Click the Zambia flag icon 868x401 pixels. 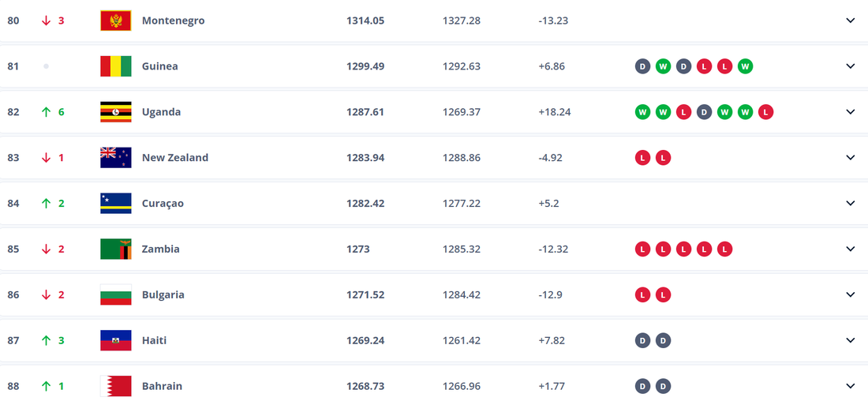pos(116,249)
